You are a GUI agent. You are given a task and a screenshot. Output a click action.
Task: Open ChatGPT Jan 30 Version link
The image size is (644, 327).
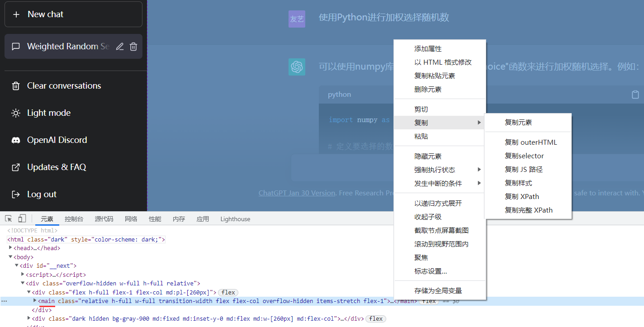[297, 193]
